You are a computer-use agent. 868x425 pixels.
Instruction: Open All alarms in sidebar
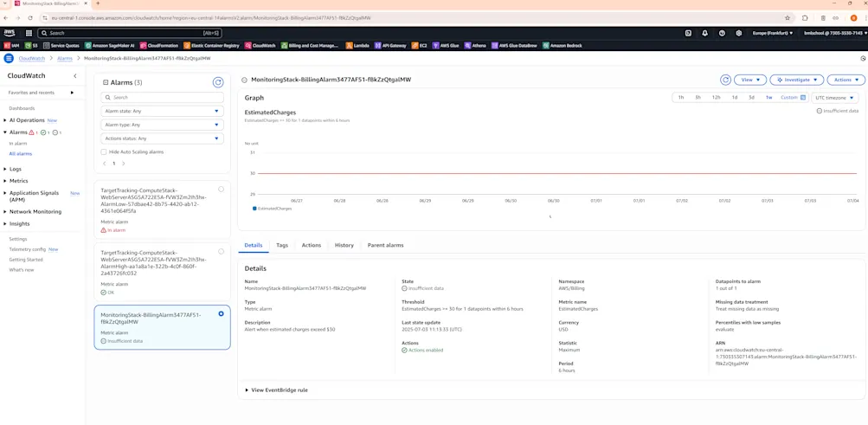coord(21,154)
